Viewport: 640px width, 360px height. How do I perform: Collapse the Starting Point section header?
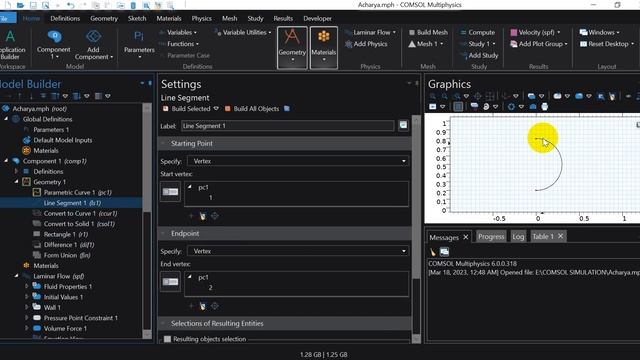284,144
